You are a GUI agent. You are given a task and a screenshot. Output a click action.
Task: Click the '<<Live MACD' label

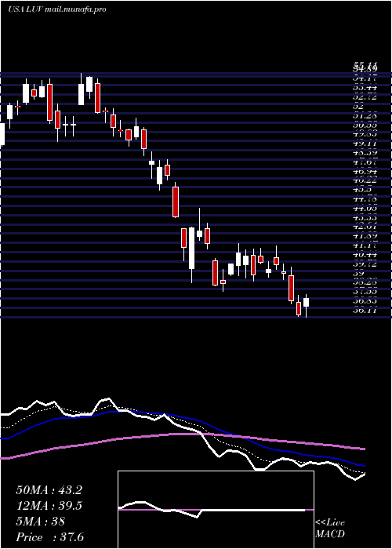coord(330,529)
